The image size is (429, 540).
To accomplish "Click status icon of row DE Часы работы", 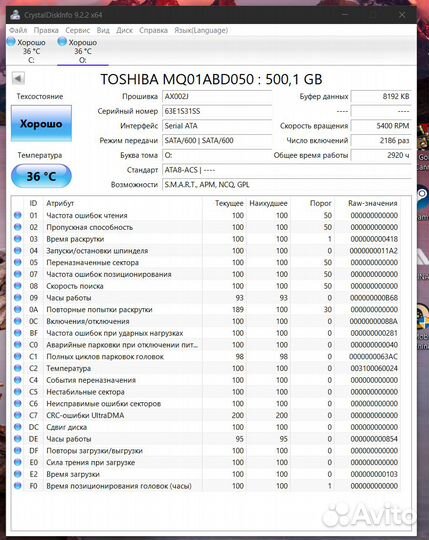I will coord(18,439).
